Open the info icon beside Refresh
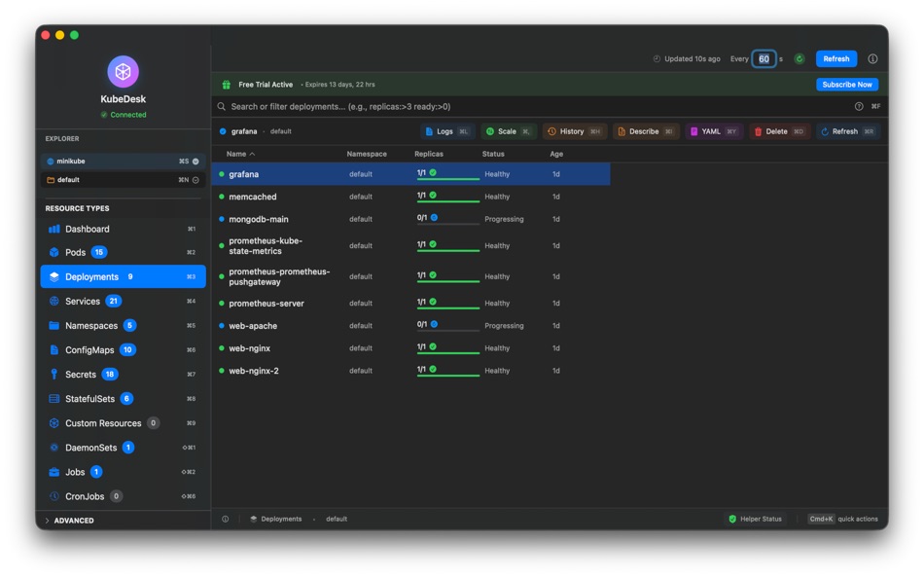 (872, 59)
